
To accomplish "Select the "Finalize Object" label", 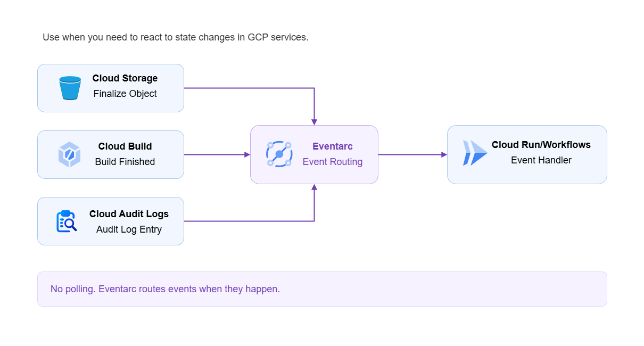I will click(125, 94).
